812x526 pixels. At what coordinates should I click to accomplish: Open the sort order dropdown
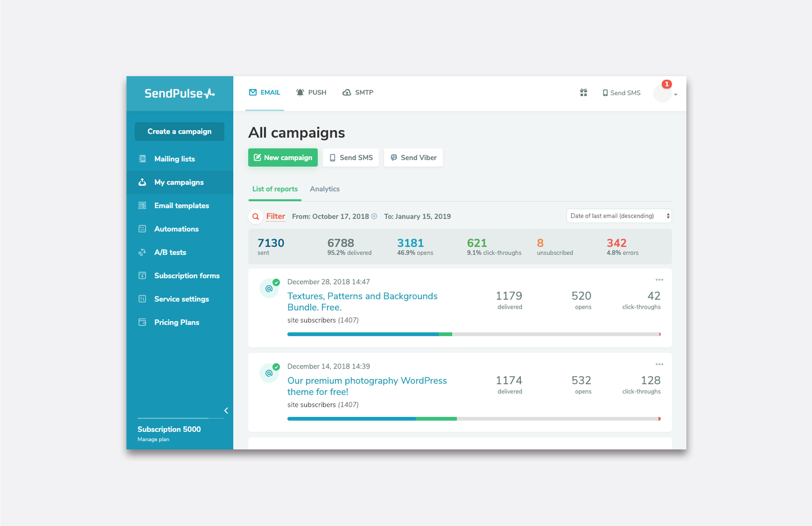click(x=619, y=216)
